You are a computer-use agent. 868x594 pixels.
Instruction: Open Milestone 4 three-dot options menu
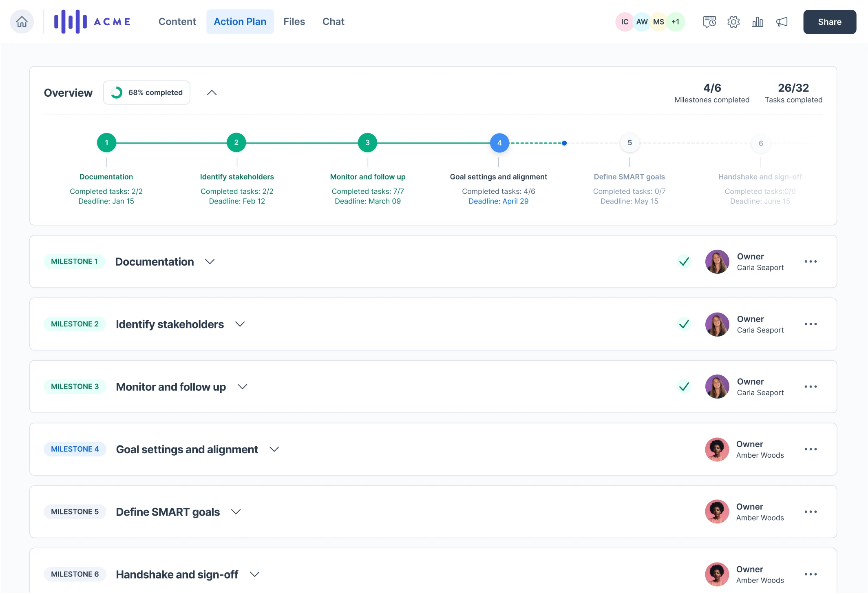(810, 449)
